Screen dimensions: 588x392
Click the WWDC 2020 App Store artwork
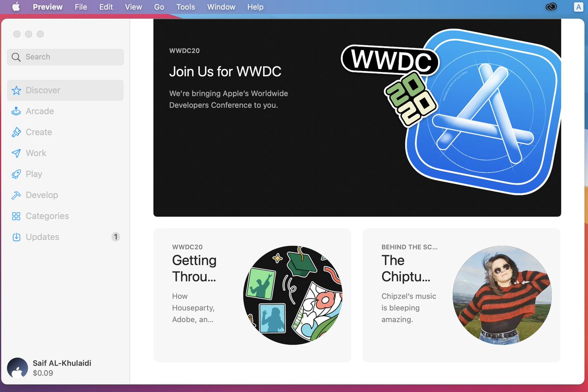[x=451, y=113]
